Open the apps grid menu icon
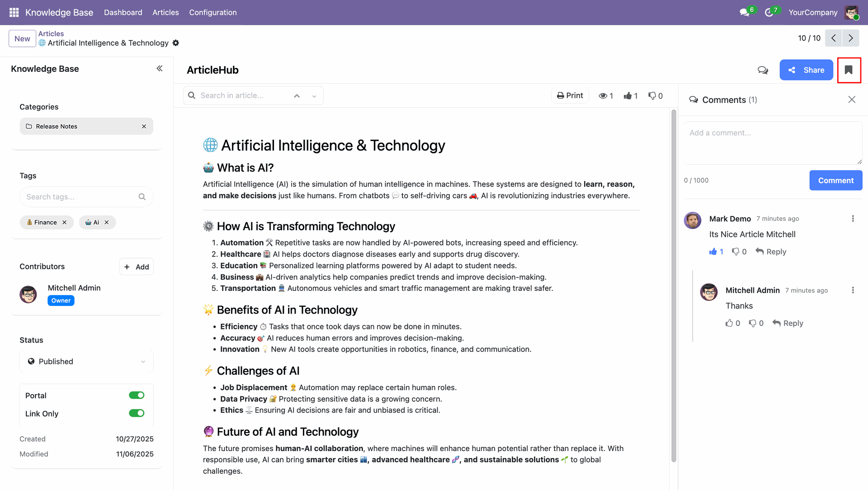The width and height of the screenshot is (868, 490). [x=14, y=12]
